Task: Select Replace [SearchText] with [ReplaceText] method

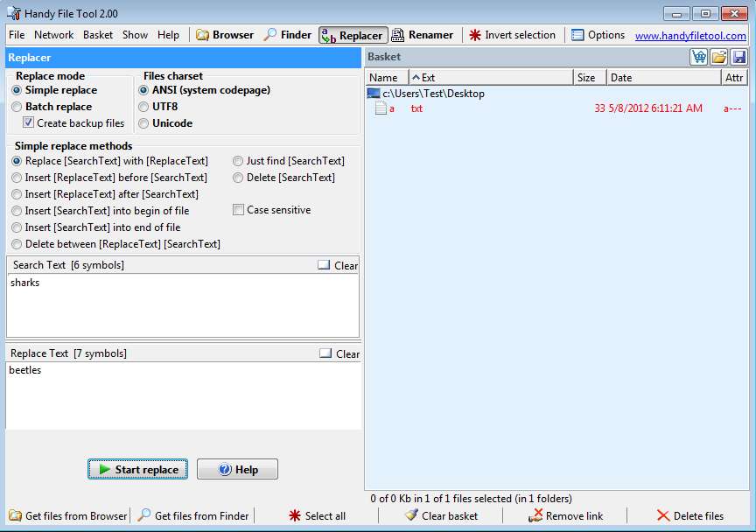Action: 110,161
